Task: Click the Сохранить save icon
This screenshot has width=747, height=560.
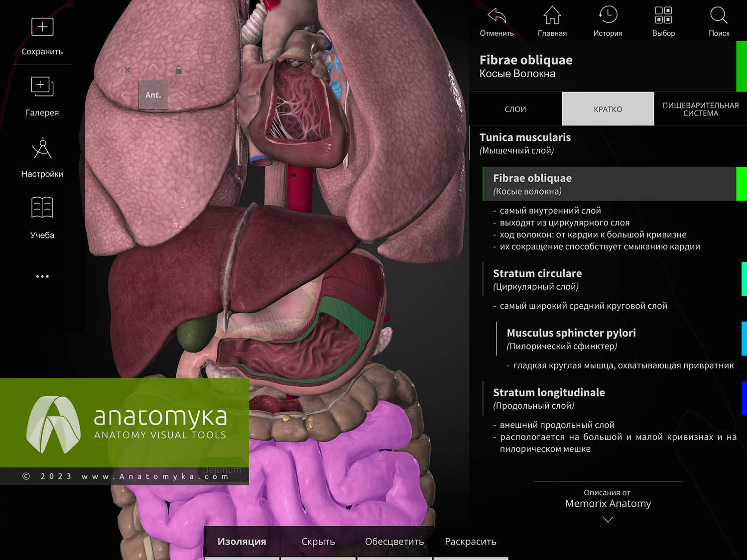Action: tap(42, 27)
